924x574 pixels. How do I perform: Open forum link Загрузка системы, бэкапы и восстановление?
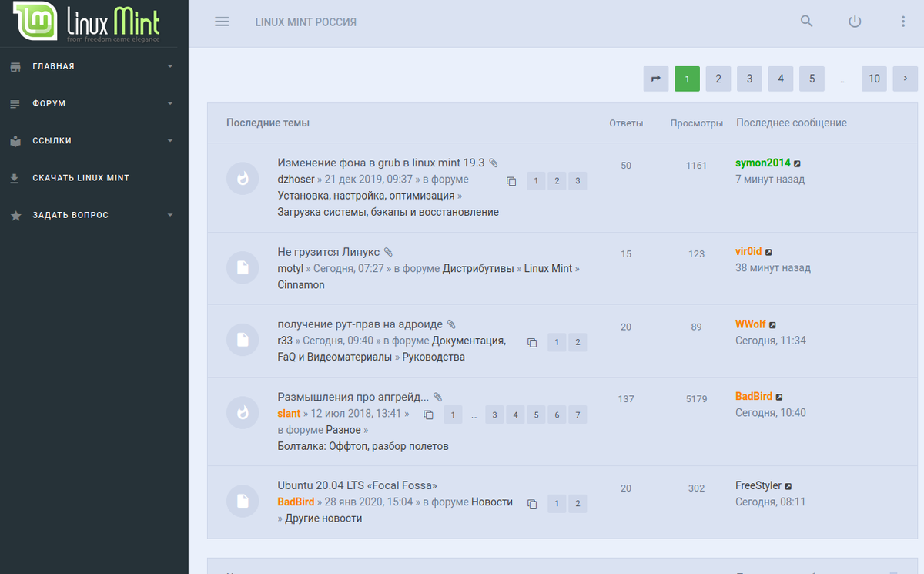tap(388, 212)
